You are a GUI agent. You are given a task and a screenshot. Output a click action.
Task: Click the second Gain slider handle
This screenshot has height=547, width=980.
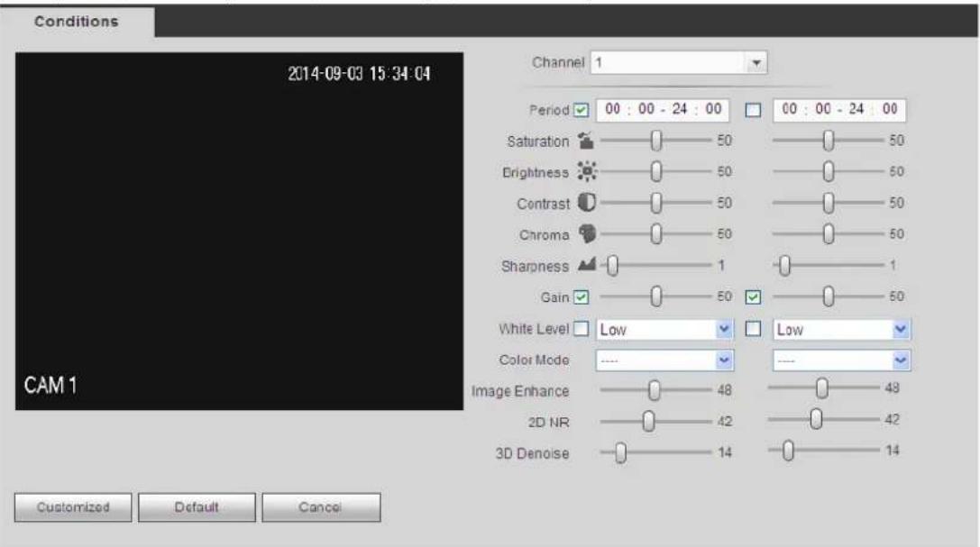[x=829, y=296]
